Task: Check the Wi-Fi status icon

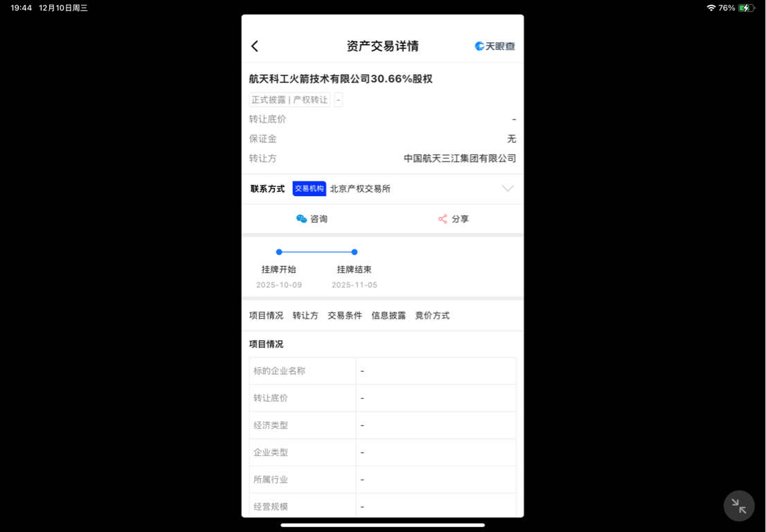Action: (711, 8)
